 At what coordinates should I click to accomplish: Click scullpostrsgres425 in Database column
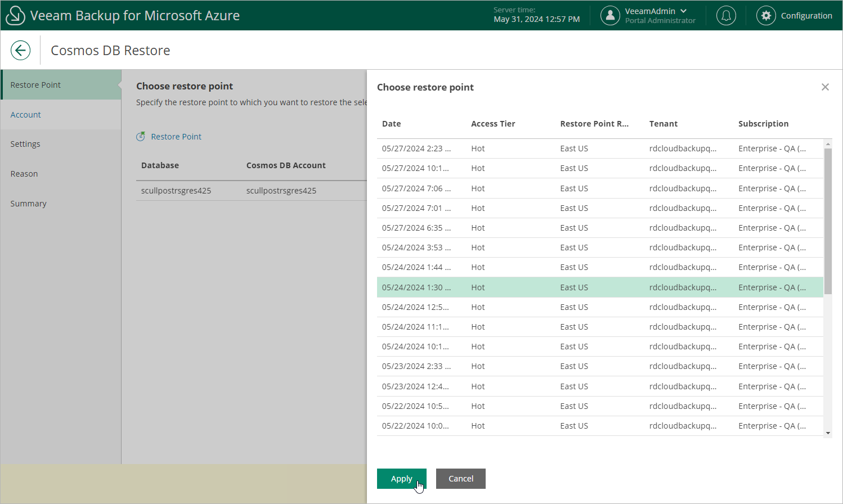tap(176, 191)
